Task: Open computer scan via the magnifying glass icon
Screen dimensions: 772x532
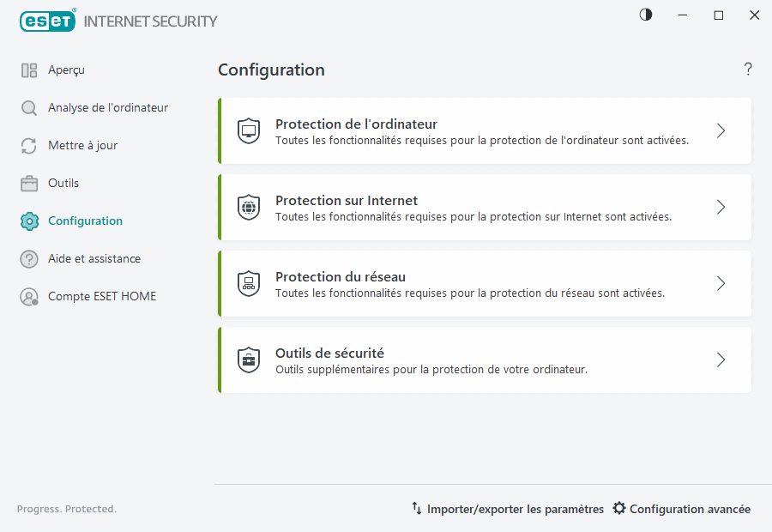Action: coord(27,107)
